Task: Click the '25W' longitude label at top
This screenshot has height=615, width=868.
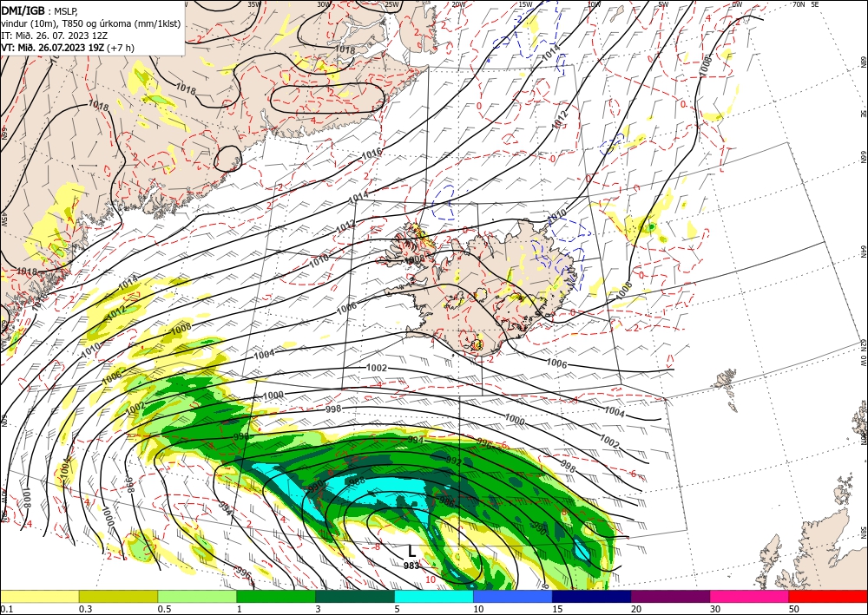Action: tap(391, 4)
